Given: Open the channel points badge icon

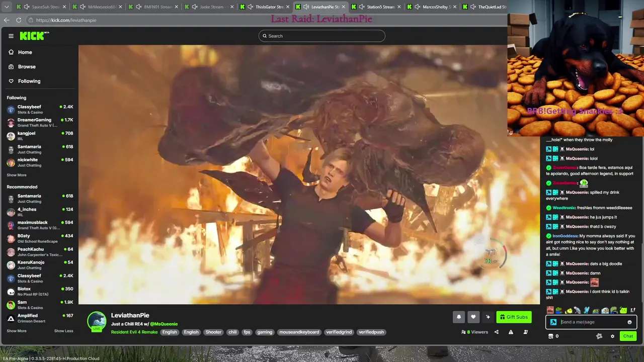Looking at the screenshot, I should [x=599, y=336].
